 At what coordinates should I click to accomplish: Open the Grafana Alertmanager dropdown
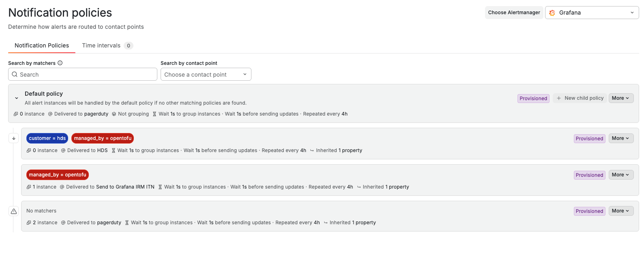tap(592, 13)
